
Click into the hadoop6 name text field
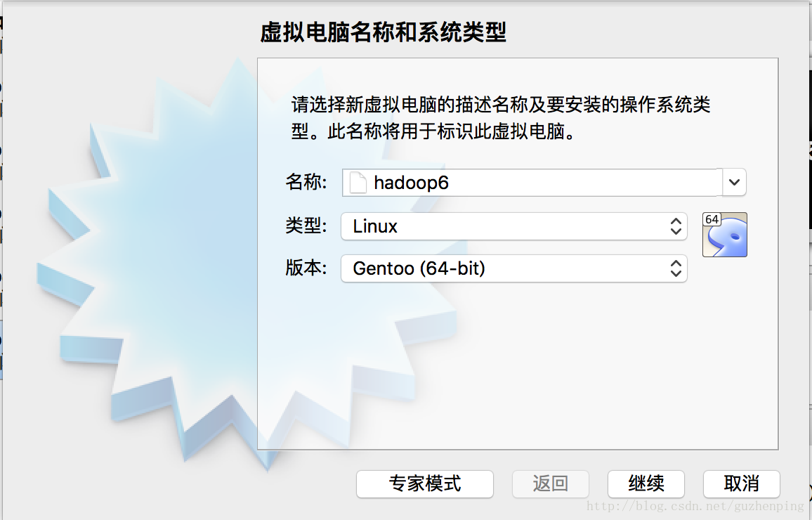pyautogui.click(x=541, y=183)
